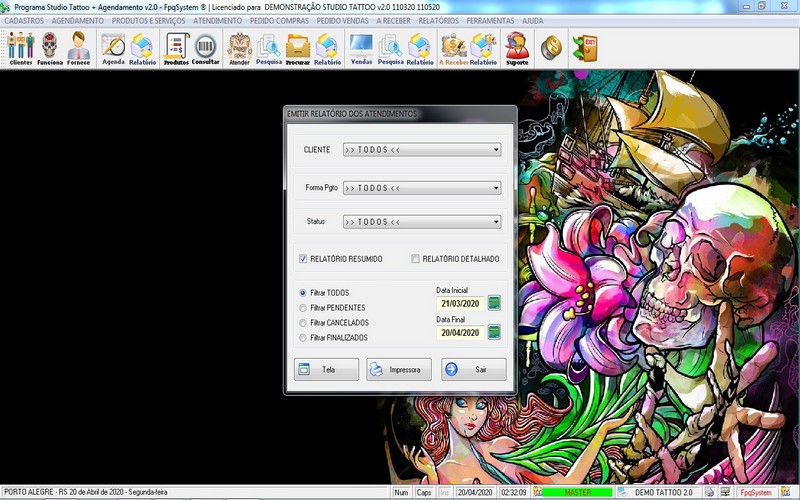Click the app icon in title bar
This screenshot has width=800, height=500.
(5, 7)
